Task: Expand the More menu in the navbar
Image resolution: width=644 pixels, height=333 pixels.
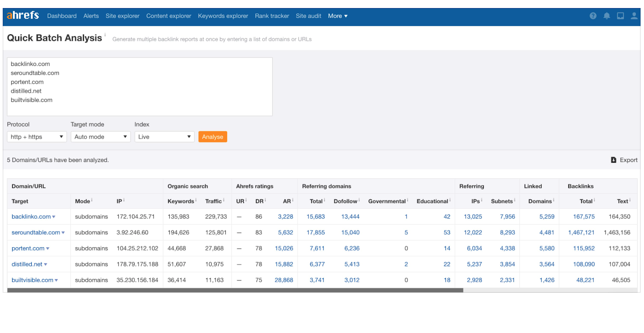Action: click(337, 16)
